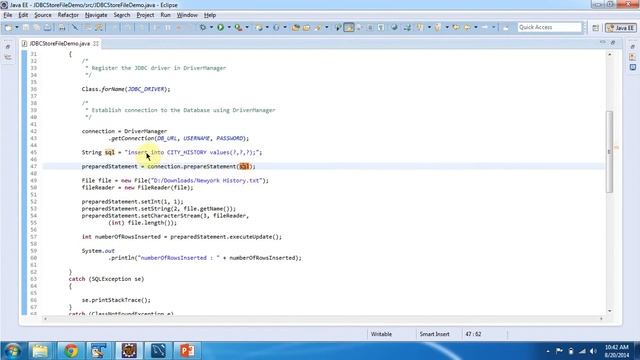Click the taskbar clock showing 10:42 AM
The image size is (640, 360).
(x=616, y=351)
